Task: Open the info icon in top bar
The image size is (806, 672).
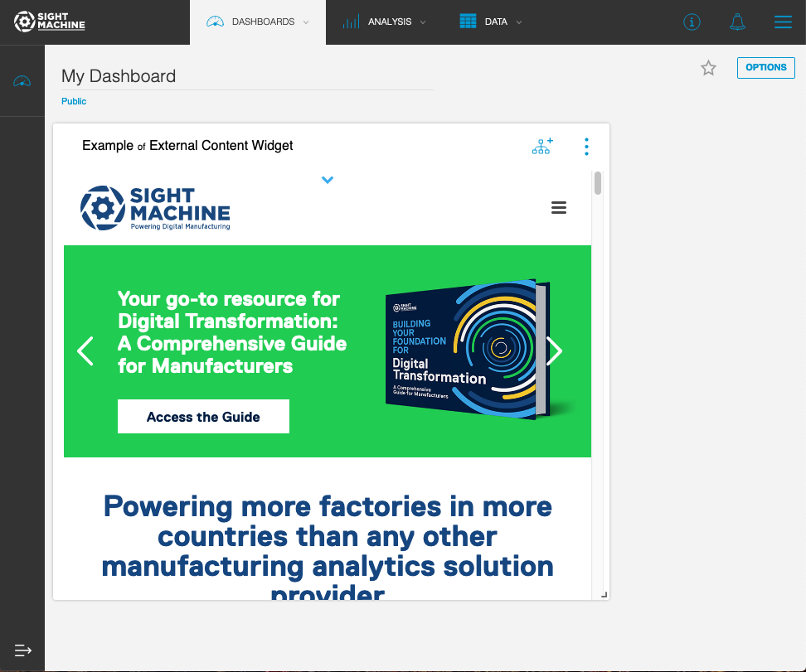Action: 692,22
